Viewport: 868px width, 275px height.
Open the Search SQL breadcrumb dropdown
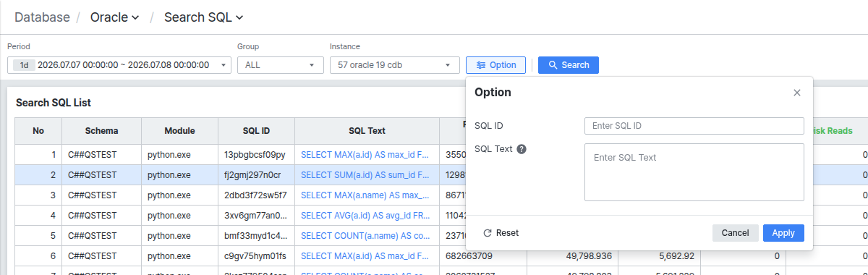(x=204, y=17)
